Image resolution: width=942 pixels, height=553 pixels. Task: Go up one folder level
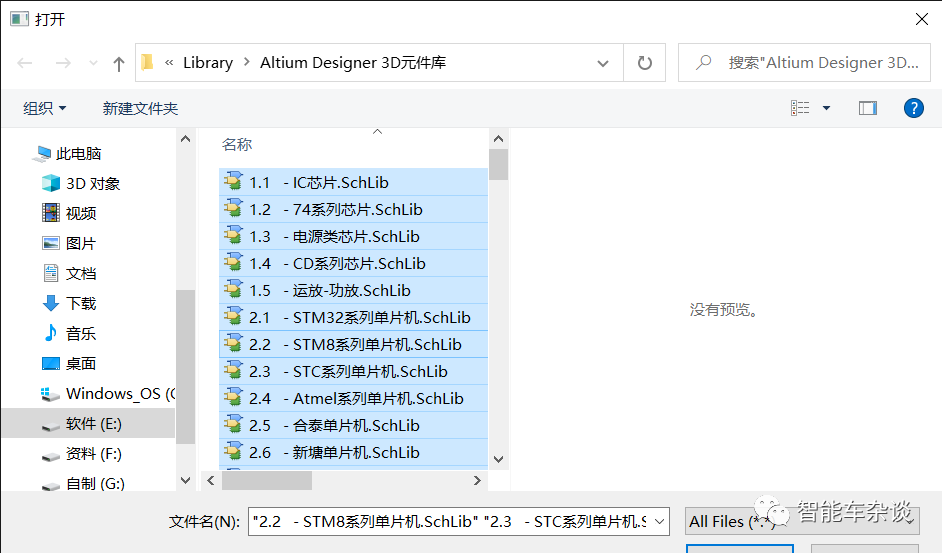click(119, 63)
